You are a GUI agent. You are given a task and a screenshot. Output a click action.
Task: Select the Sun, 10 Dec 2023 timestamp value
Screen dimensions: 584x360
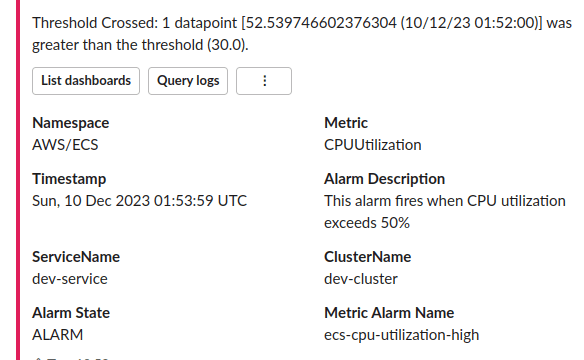(x=139, y=201)
